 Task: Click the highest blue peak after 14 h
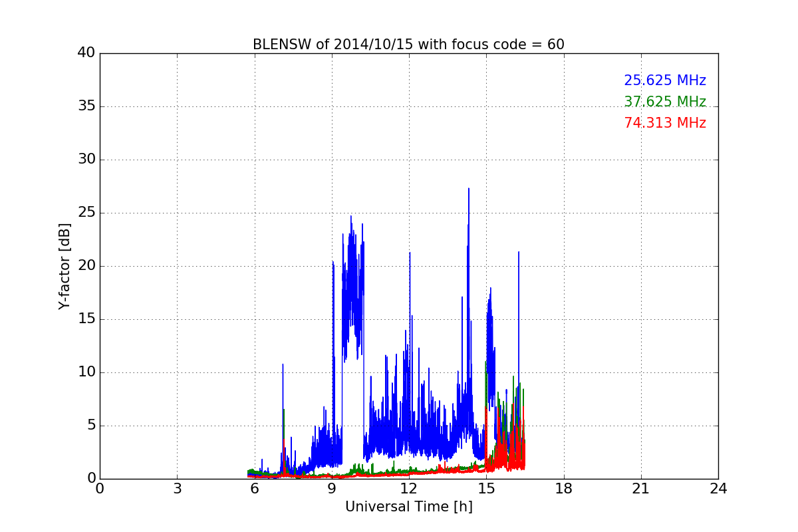tap(469, 190)
